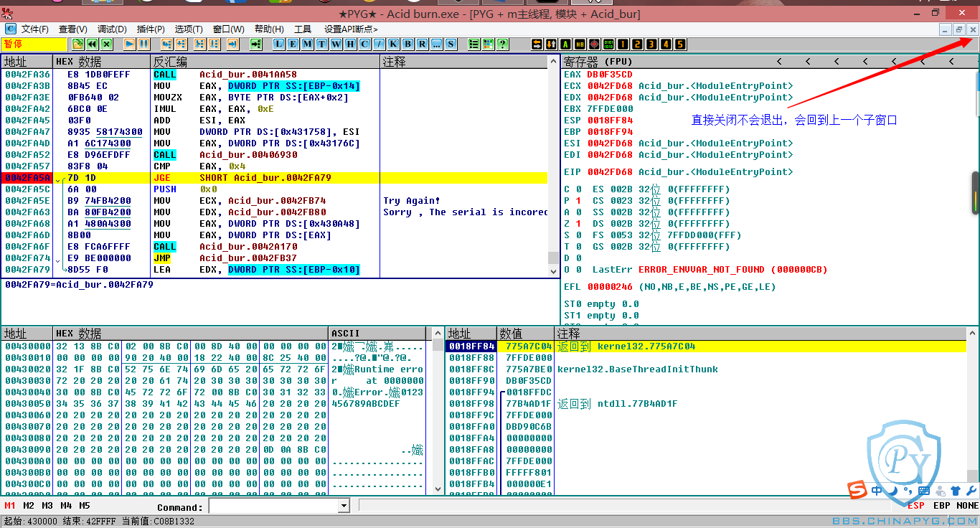
Task: Toggle ESP stack addressing mode
Action: point(916,506)
